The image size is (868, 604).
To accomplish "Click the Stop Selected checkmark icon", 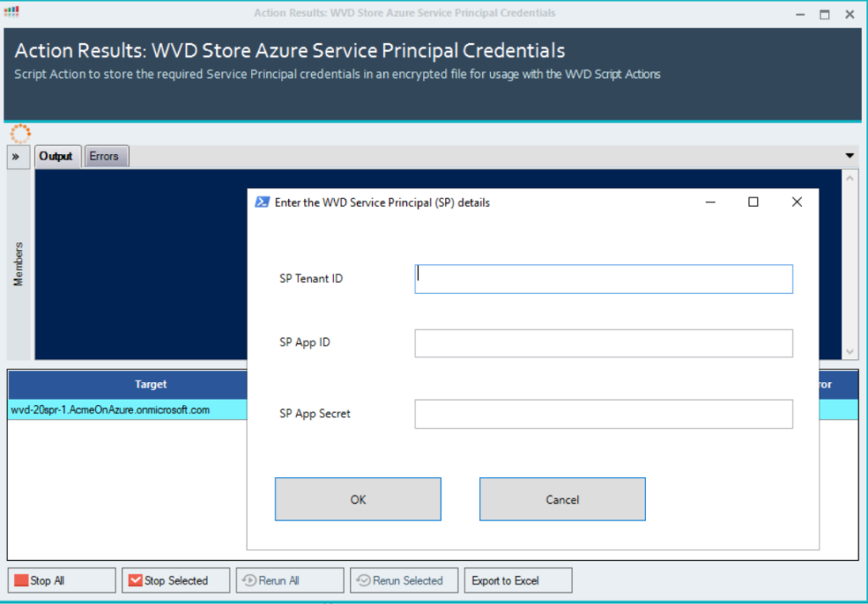I will 135,580.
